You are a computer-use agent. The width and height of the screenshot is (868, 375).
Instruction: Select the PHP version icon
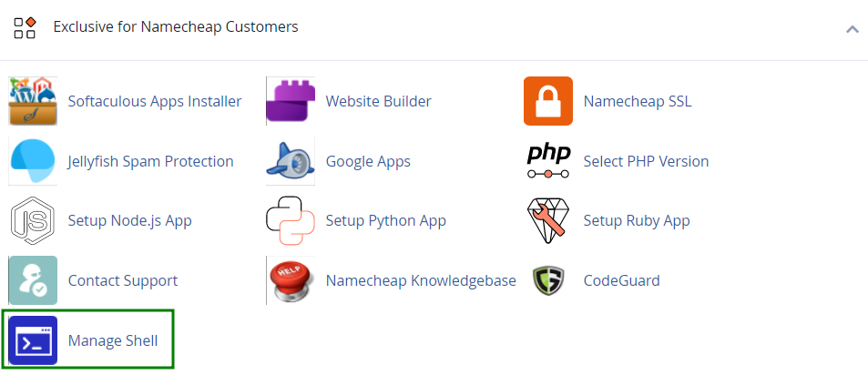pos(548,161)
